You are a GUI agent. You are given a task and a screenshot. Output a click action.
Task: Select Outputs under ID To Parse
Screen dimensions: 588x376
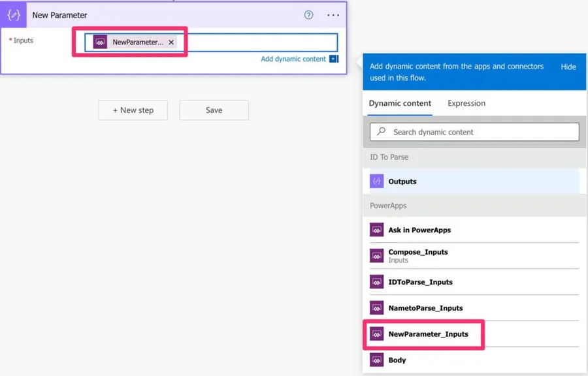tap(402, 181)
